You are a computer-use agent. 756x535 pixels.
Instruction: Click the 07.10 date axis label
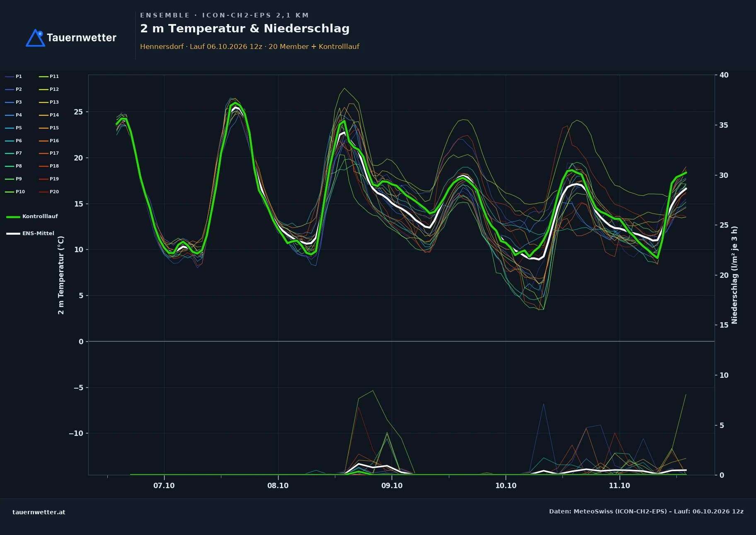164,486
